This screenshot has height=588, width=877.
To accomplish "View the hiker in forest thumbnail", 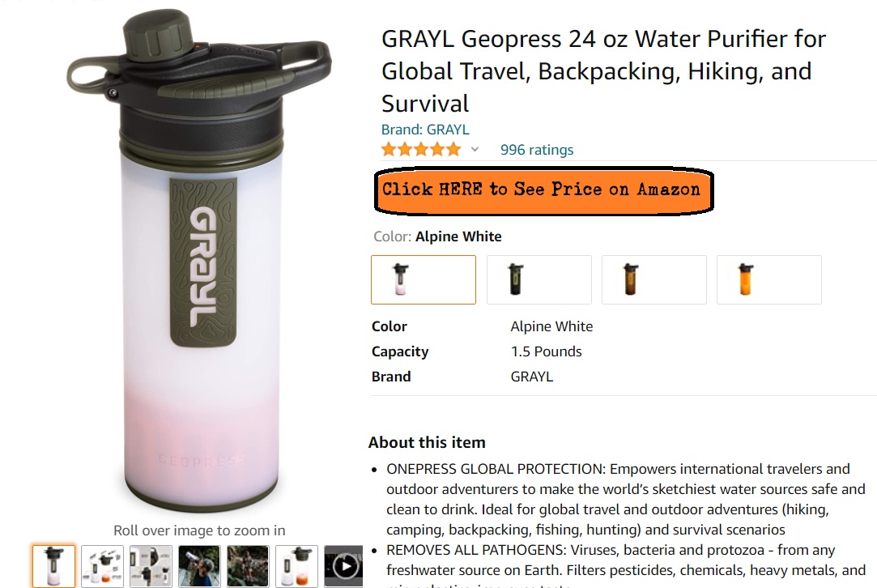I will [248, 566].
